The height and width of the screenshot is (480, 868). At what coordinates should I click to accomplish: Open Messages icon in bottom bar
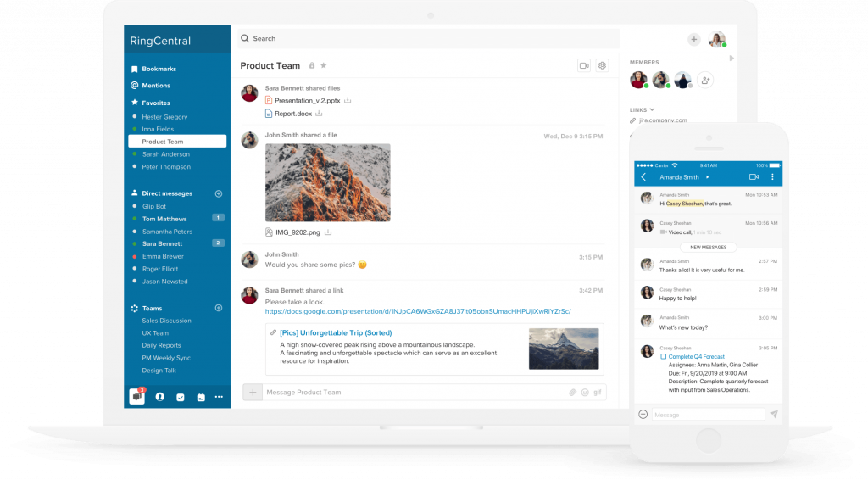click(x=137, y=396)
